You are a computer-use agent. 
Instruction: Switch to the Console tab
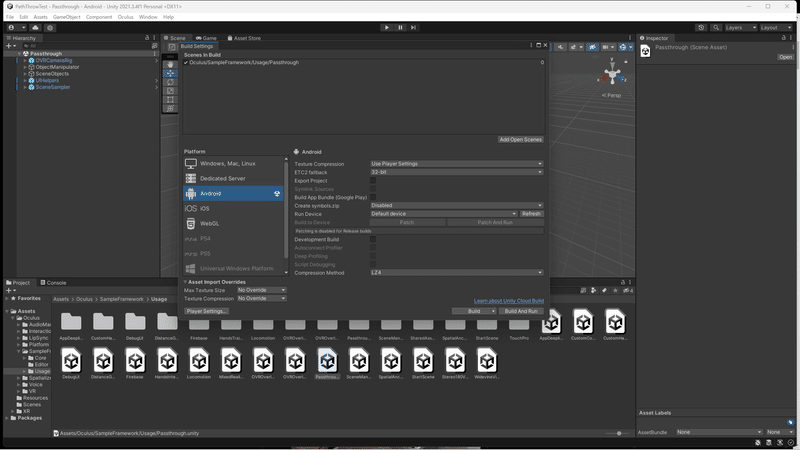53,283
